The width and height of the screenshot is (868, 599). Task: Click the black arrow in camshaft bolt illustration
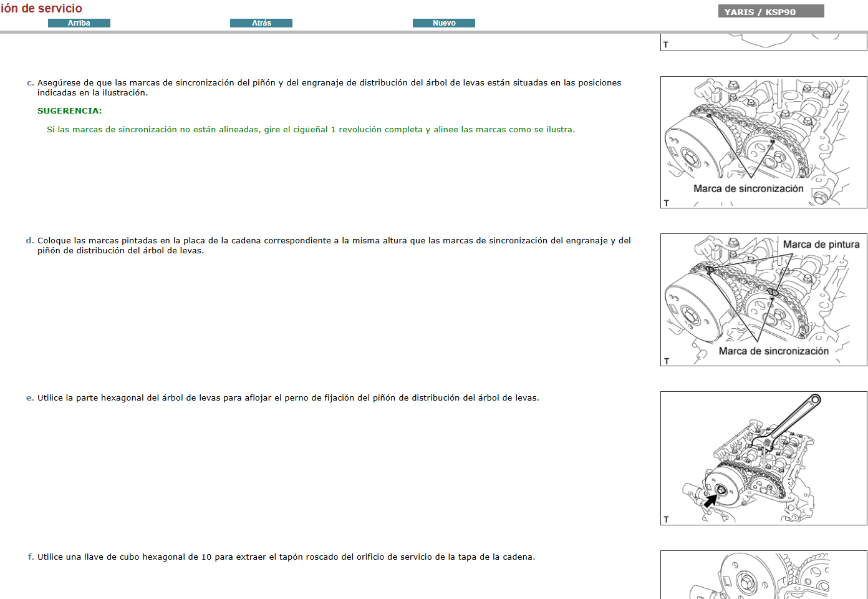tap(710, 500)
